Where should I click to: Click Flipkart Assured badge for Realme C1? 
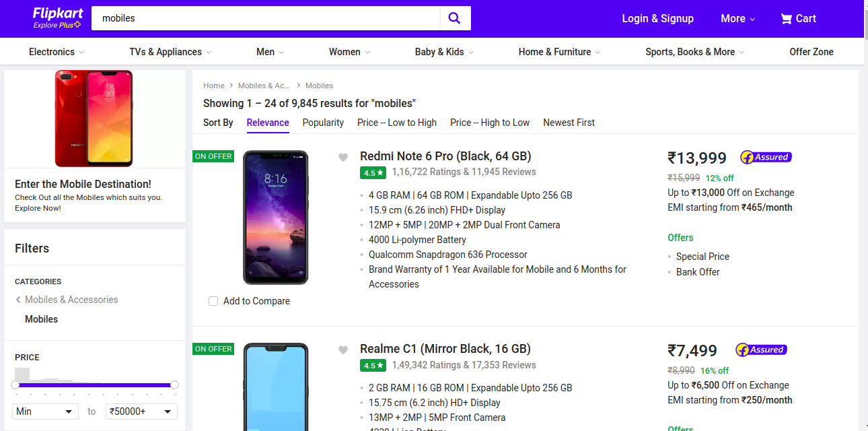[x=761, y=350]
